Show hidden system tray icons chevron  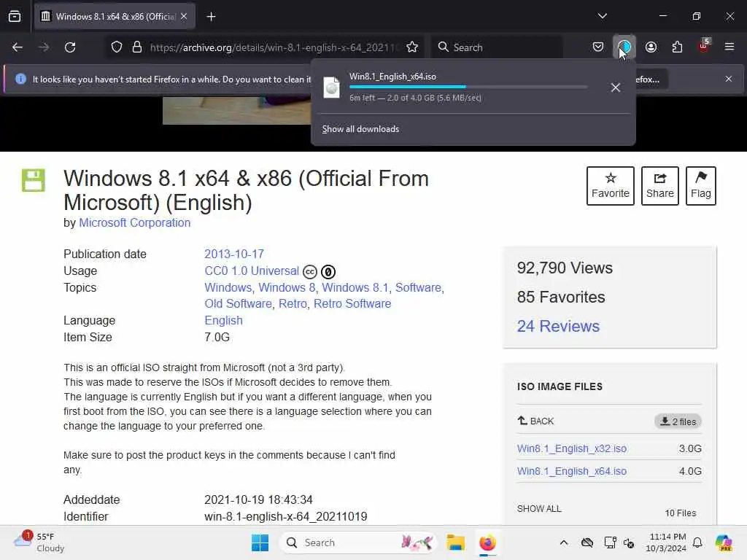pyautogui.click(x=564, y=542)
